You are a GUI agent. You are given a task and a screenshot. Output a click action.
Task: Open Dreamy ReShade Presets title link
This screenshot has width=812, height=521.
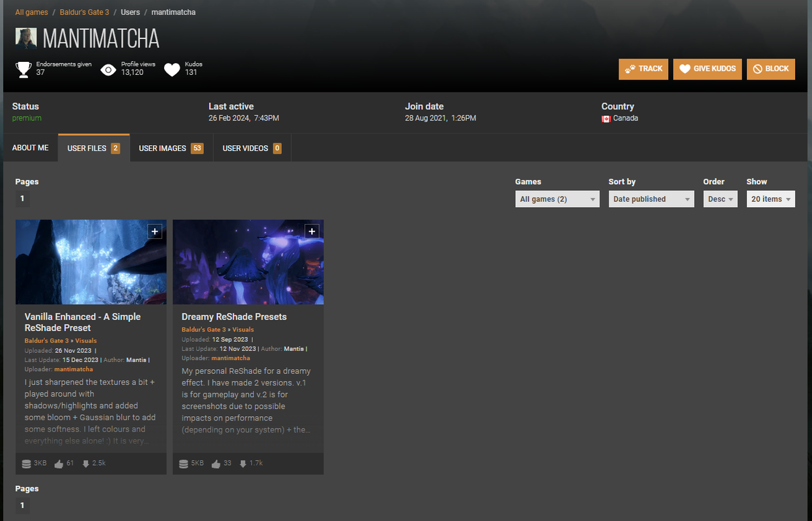point(234,317)
